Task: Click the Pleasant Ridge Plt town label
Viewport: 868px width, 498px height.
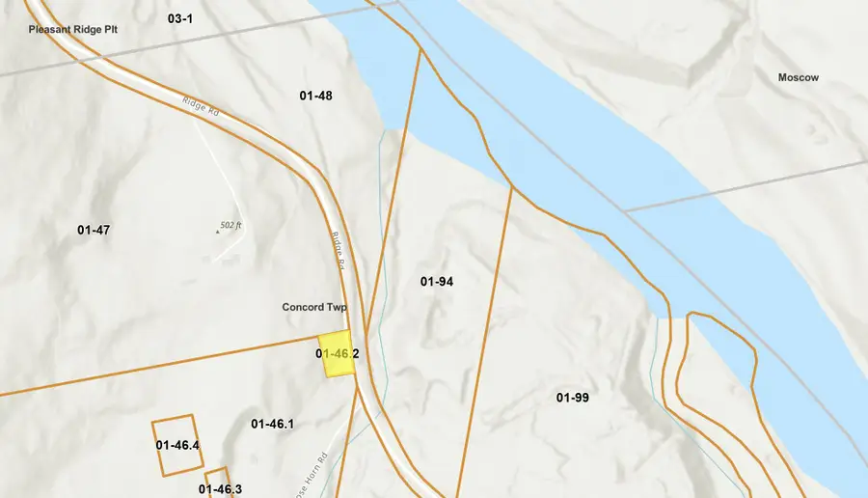Action: tap(73, 29)
